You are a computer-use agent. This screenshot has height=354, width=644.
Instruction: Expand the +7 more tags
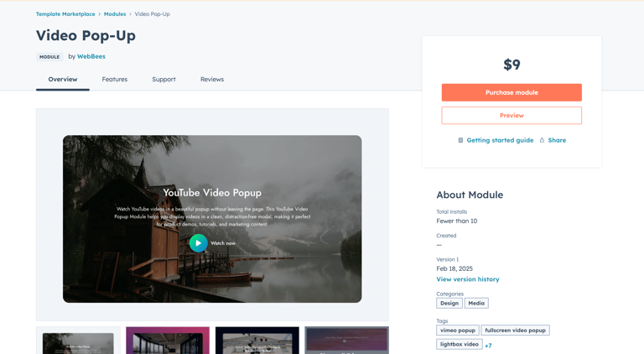pos(488,346)
